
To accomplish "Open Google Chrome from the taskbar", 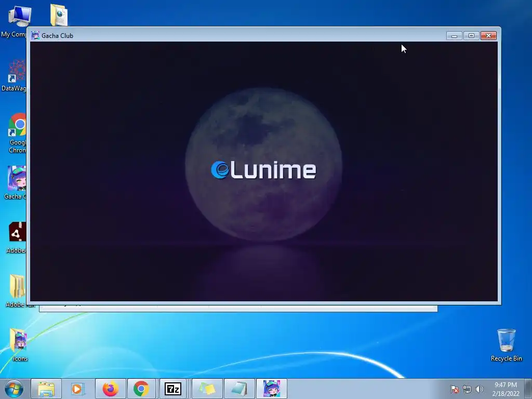I will click(141, 389).
